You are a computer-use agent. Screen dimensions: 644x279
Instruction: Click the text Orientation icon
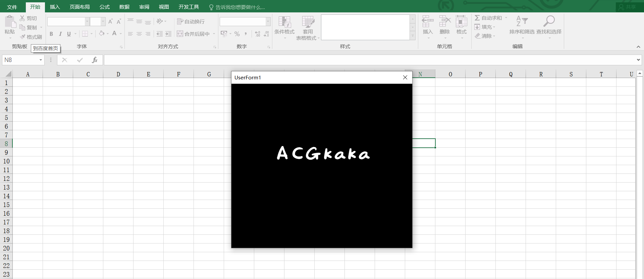[x=160, y=21]
